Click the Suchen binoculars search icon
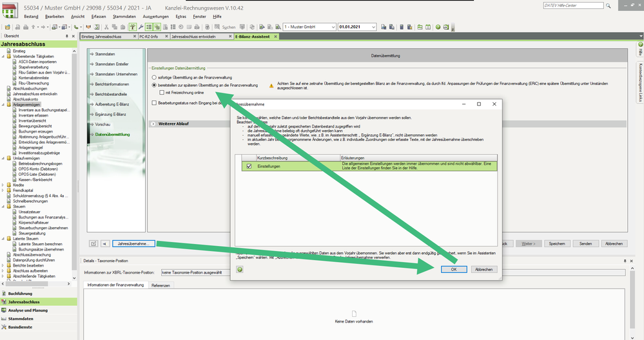Viewport: 644px width, 340px height. (x=217, y=27)
